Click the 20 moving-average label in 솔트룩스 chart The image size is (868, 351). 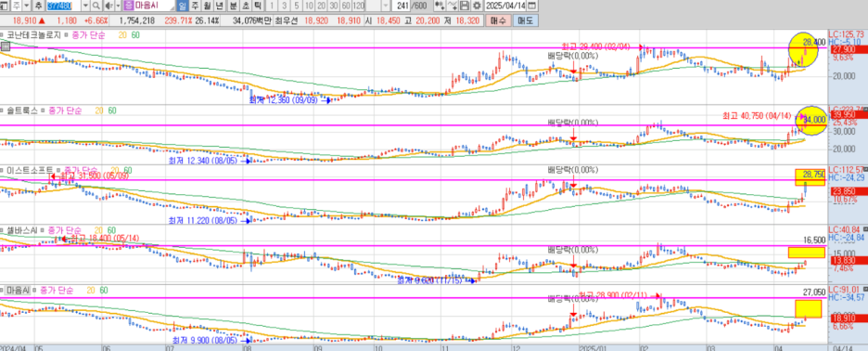click(x=99, y=110)
